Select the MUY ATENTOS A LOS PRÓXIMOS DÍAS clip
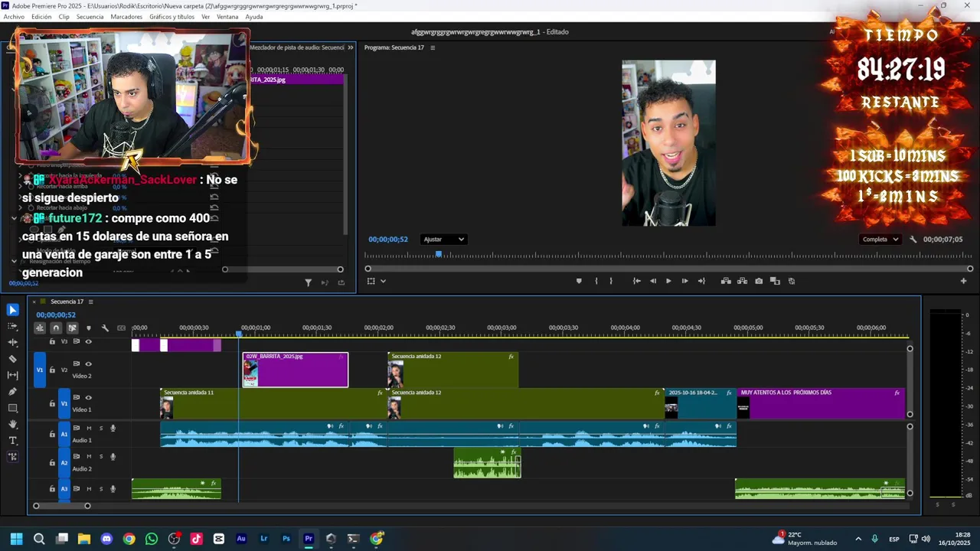This screenshot has width=980, height=551. (x=821, y=403)
